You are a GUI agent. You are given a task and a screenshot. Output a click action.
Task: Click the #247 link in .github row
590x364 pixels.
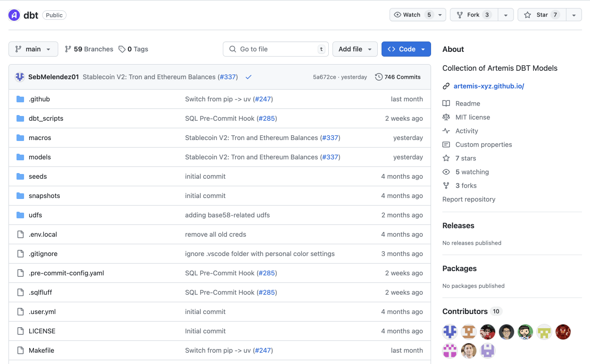coord(263,99)
